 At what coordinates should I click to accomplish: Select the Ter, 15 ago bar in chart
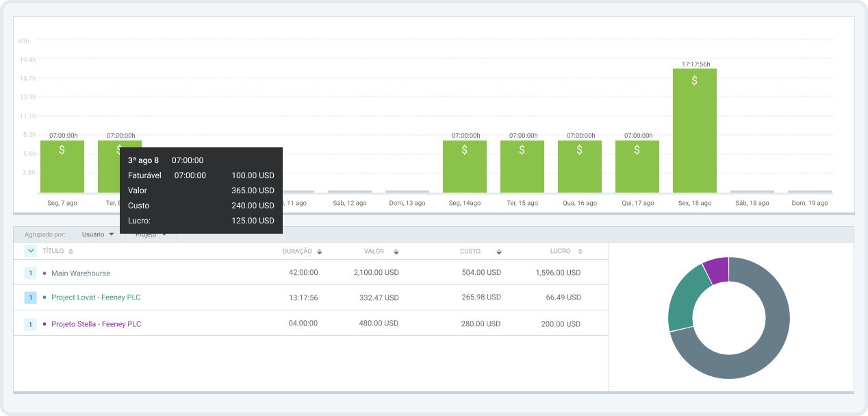tap(522, 167)
